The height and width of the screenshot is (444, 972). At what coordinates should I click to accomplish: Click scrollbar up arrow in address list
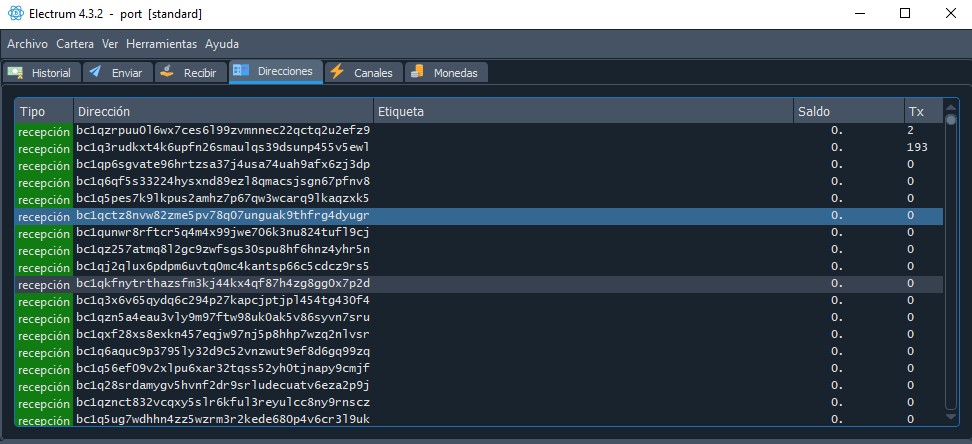950,106
